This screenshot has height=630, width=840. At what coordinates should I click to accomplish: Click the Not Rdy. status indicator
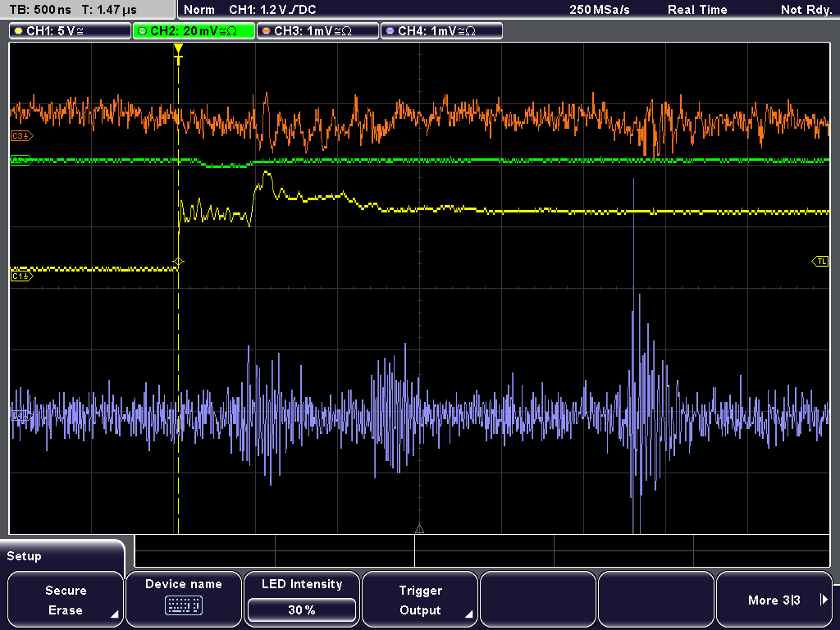806,10
